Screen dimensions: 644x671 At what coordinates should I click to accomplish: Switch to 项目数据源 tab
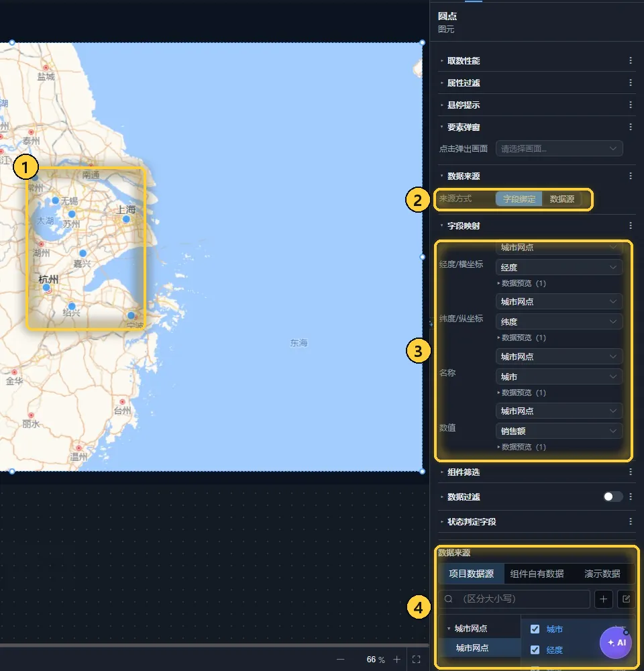[471, 574]
